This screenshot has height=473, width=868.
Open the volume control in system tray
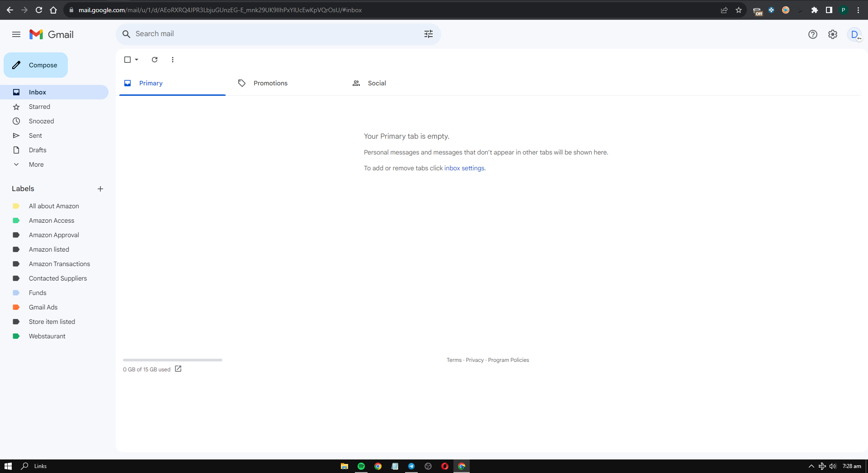click(833, 466)
